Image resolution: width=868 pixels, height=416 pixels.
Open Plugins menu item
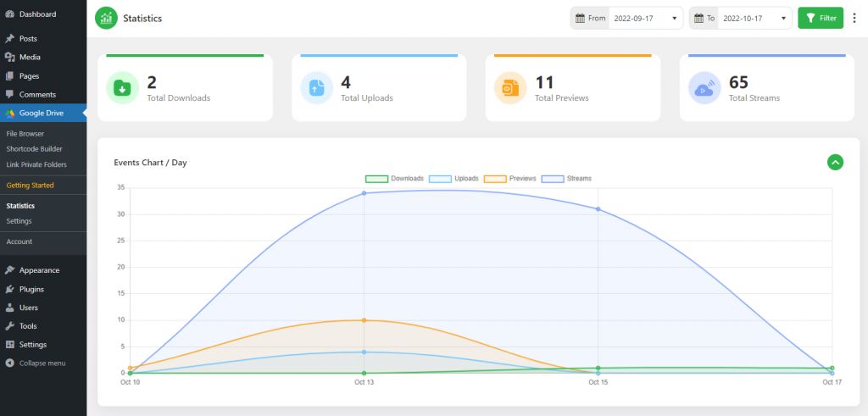[43, 289]
